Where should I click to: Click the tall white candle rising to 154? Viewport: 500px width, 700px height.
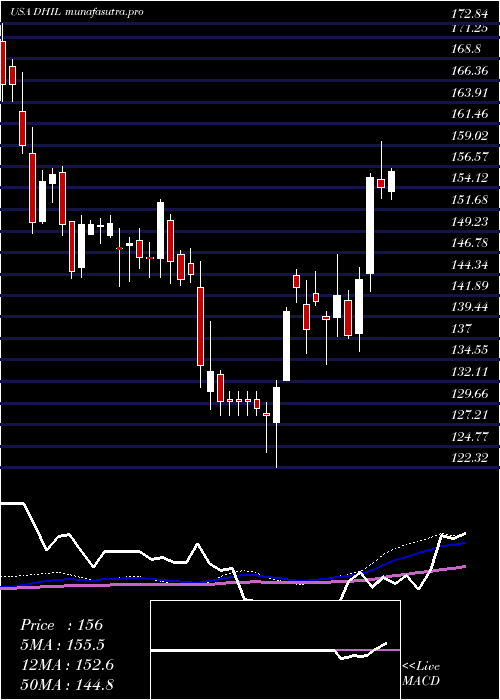(370, 225)
